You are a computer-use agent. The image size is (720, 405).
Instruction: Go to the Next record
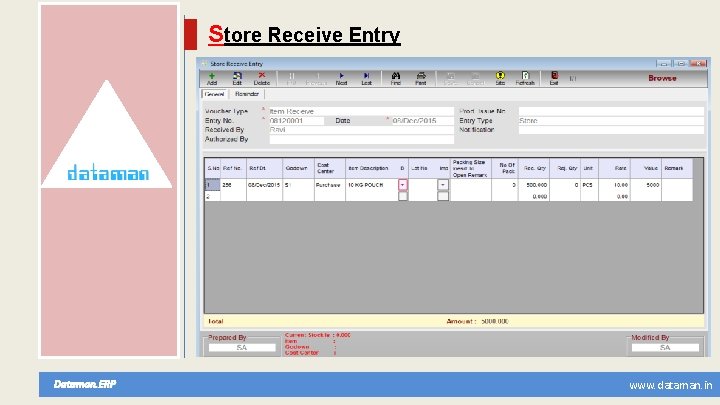coord(341,79)
